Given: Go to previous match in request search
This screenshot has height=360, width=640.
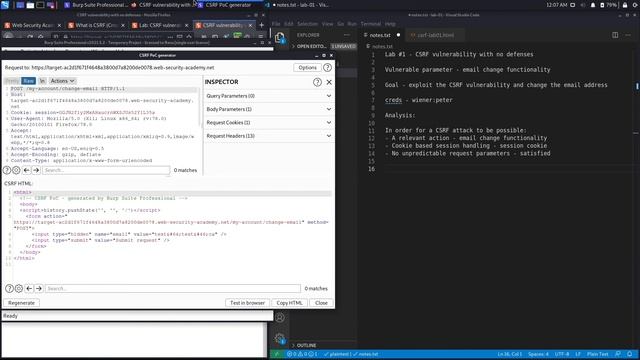Looking at the screenshot, I should (27, 170).
